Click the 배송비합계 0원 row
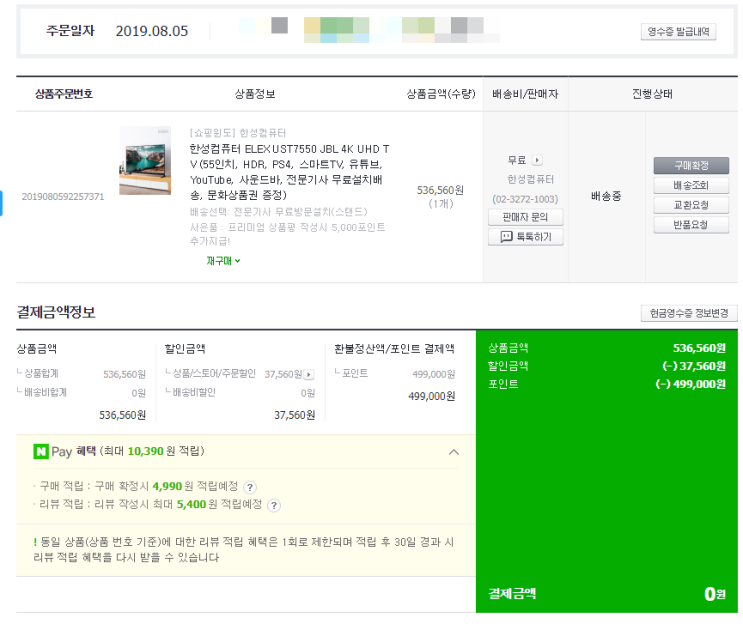The width and height of the screenshot is (743, 624). pos(81,393)
